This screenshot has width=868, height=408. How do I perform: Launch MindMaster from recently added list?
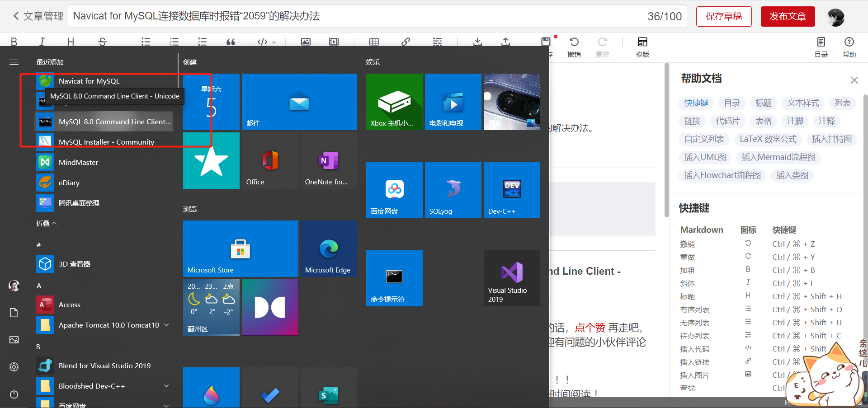point(104,162)
